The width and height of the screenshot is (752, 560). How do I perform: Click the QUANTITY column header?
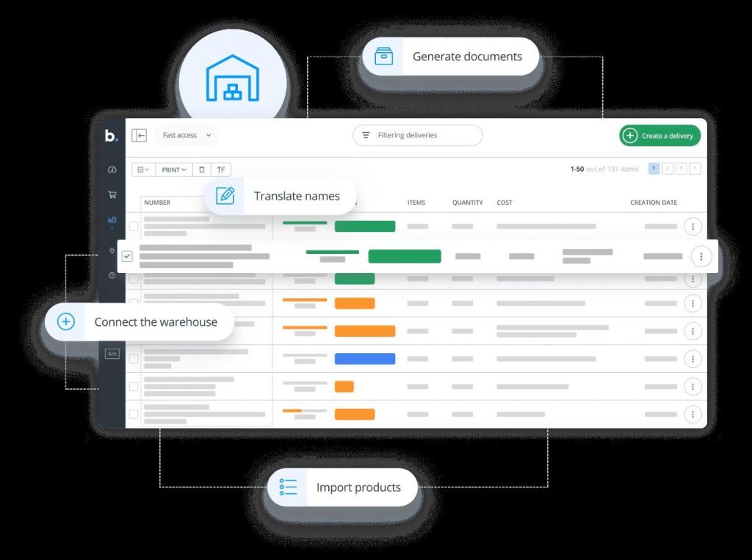pyautogui.click(x=468, y=203)
